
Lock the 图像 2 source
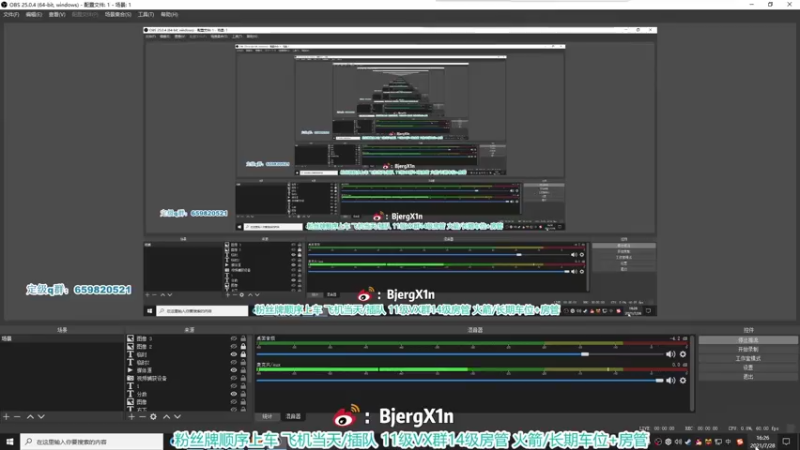click(x=243, y=346)
